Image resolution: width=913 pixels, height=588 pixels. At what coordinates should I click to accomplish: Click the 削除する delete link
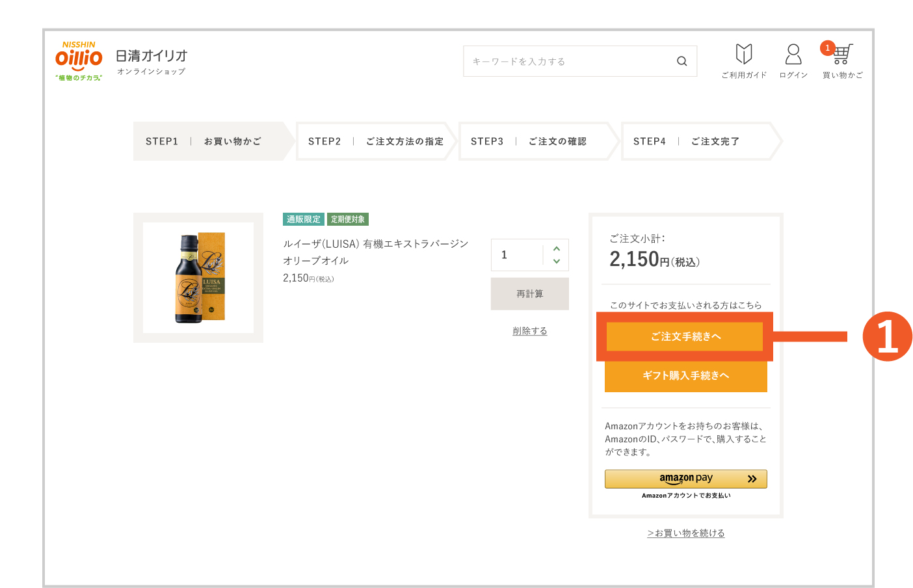click(530, 331)
